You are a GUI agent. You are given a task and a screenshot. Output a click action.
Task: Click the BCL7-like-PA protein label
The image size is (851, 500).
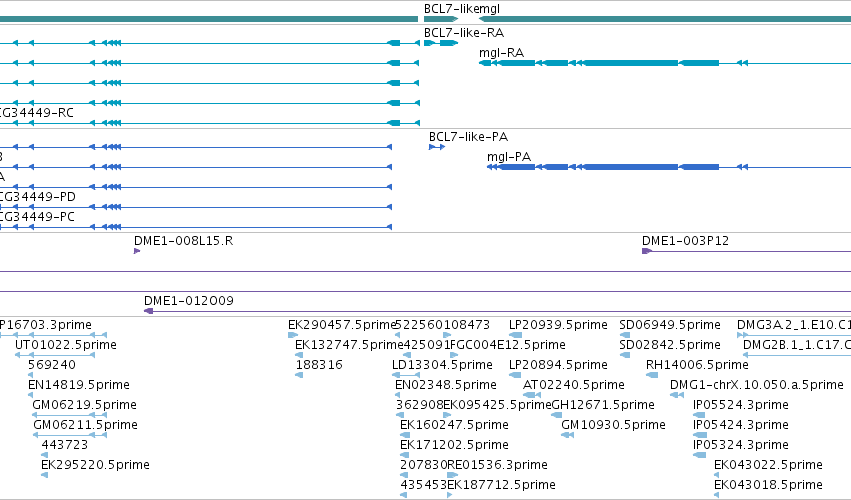[x=468, y=137]
